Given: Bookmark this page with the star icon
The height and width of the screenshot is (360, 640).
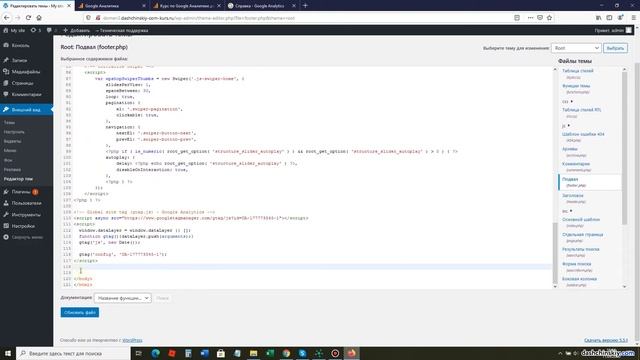Looking at the screenshot, I should tap(549, 18).
